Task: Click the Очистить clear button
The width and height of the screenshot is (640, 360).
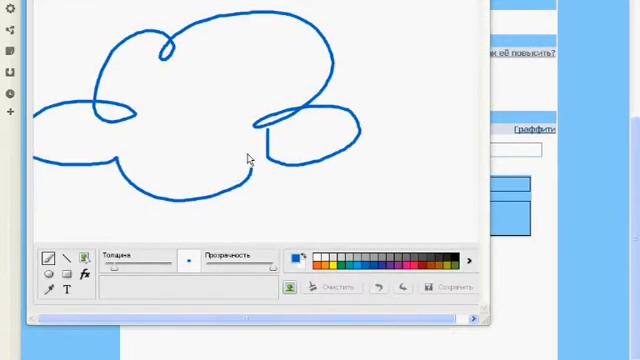Action: point(331,287)
